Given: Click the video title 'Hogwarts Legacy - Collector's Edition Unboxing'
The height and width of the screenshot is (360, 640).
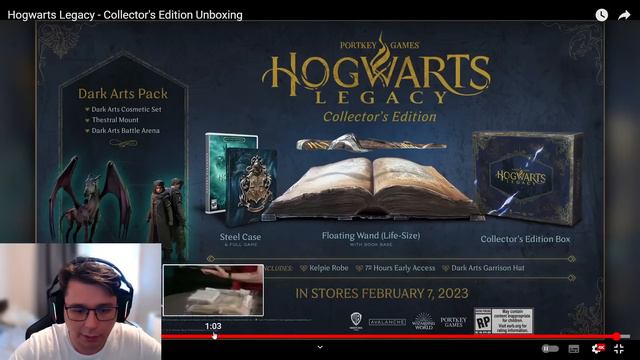Looking at the screenshot, I should [x=125, y=15].
